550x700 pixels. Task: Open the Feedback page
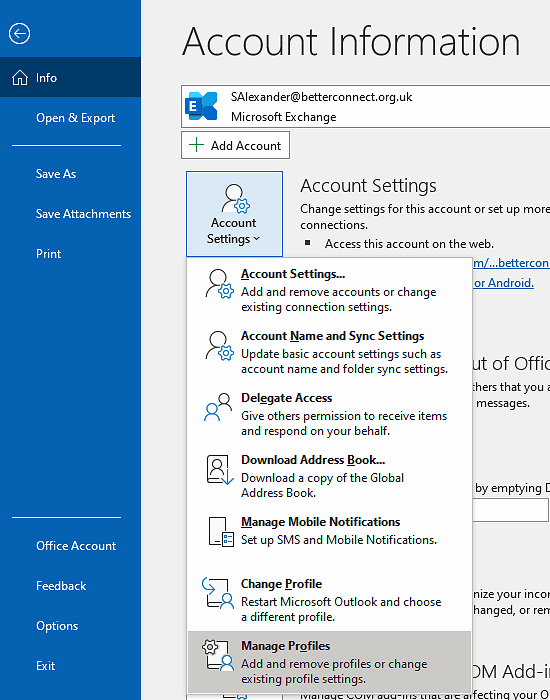coord(71,586)
